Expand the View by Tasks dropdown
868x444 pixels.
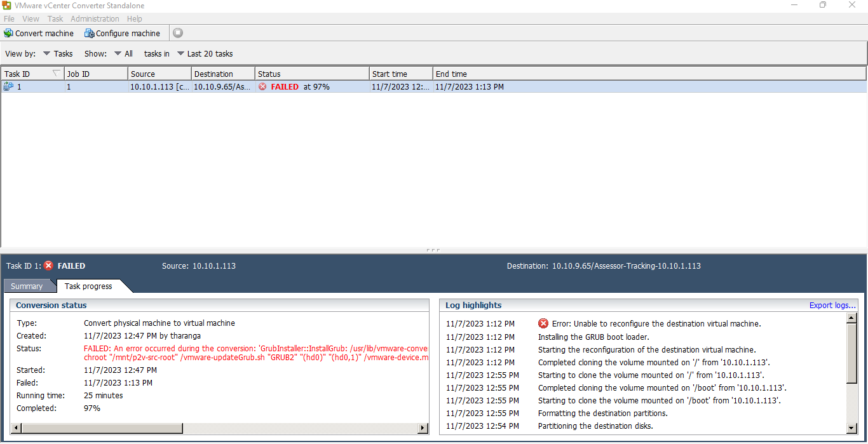point(58,53)
